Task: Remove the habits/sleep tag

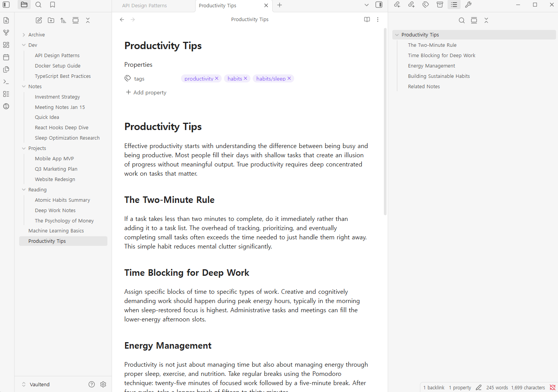Action: (289, 78)
